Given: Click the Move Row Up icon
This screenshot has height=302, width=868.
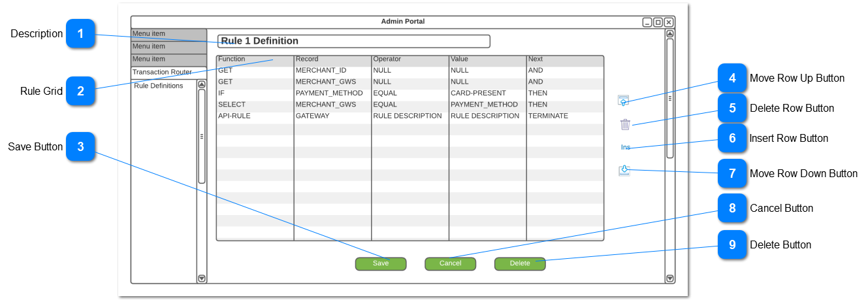Looking at the screenshot, I should (624, 101).
